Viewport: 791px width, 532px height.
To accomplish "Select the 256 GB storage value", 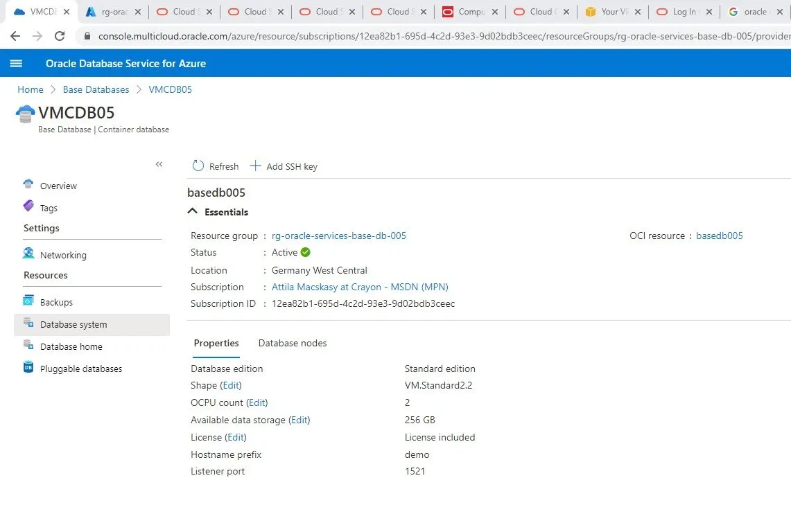I will click(x=419, y=420).
